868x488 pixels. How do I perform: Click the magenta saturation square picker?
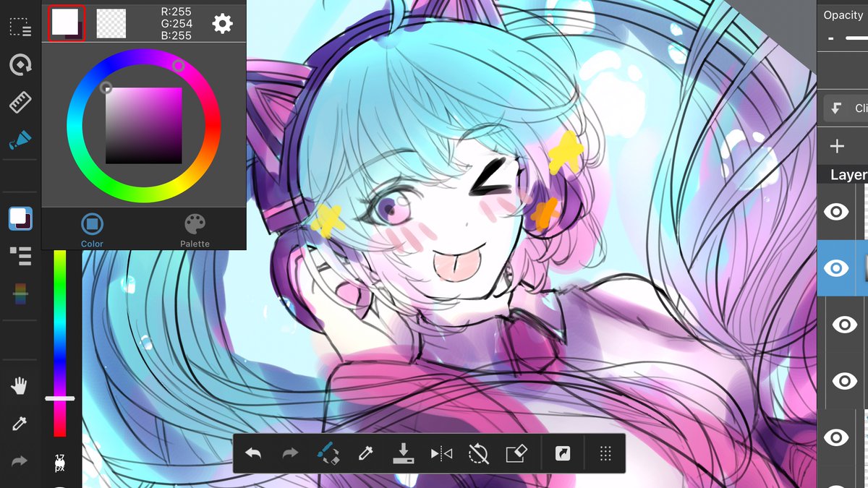(144, 126)
